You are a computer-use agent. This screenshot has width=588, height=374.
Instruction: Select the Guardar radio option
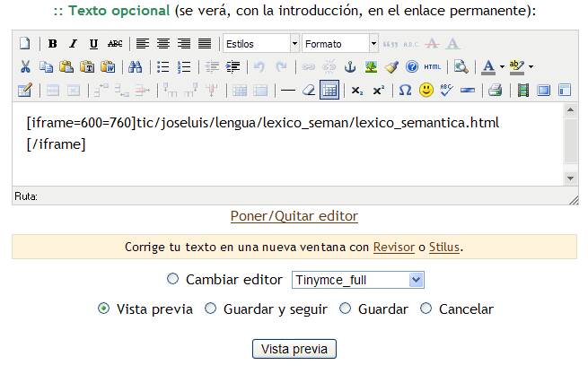tap(345, 309)
